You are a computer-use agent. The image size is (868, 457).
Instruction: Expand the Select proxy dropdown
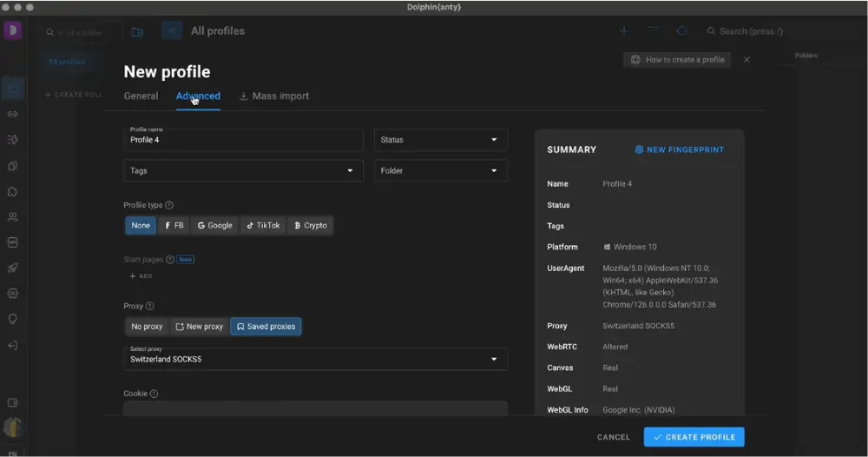point(316,359)
